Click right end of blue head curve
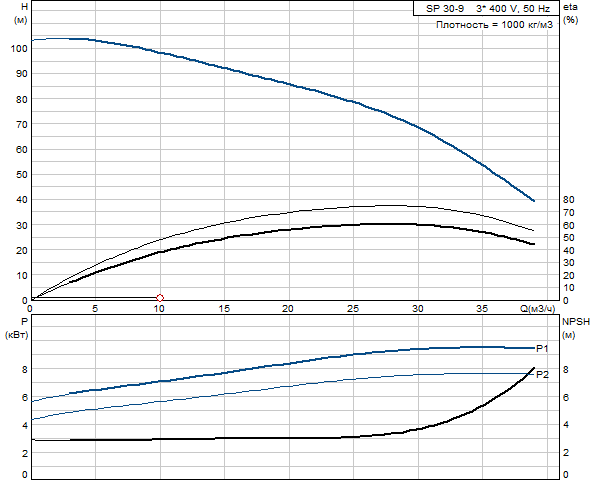The height and width of the screenshot is (480, 592). 533,201
